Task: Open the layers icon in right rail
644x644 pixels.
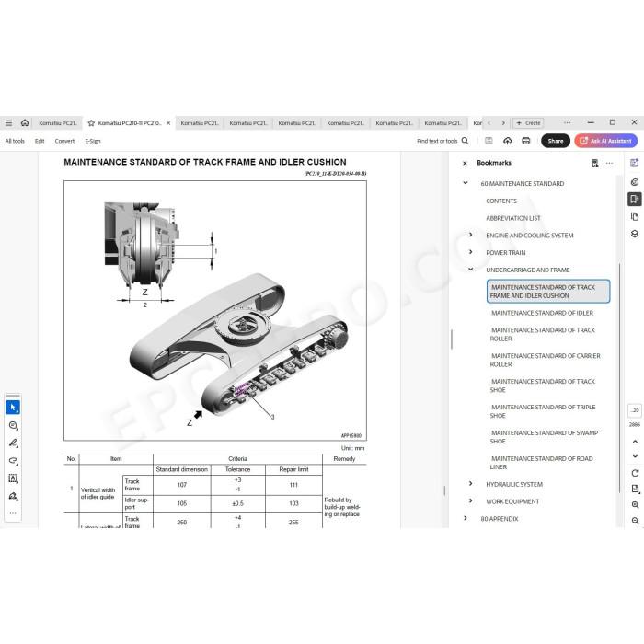Action: [635, 234]
